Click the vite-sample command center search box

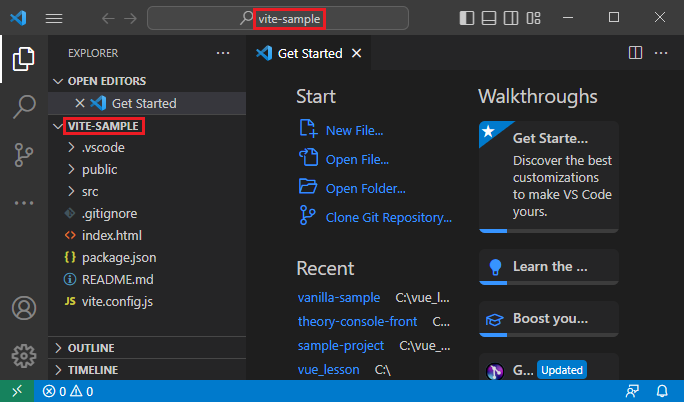click(278, 18)
